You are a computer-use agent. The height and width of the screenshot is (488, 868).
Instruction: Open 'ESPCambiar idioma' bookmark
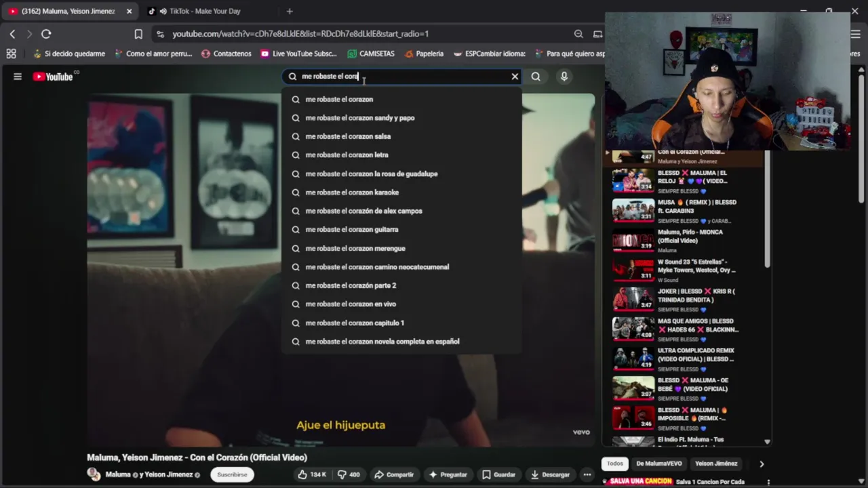coord(490,54)
